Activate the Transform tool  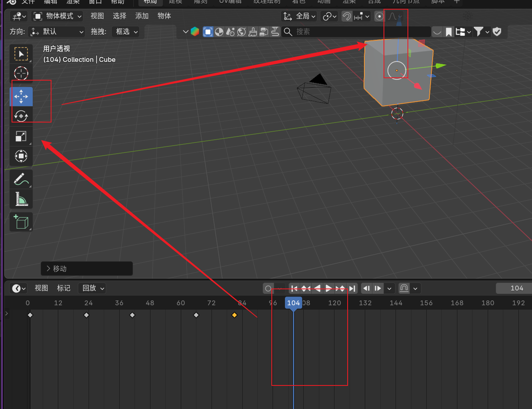point(21,156)
